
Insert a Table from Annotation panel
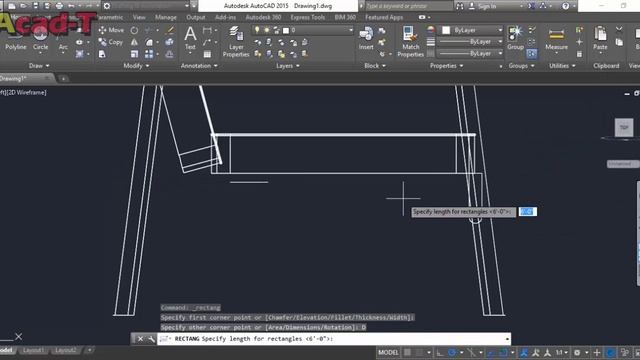[207, 54]
